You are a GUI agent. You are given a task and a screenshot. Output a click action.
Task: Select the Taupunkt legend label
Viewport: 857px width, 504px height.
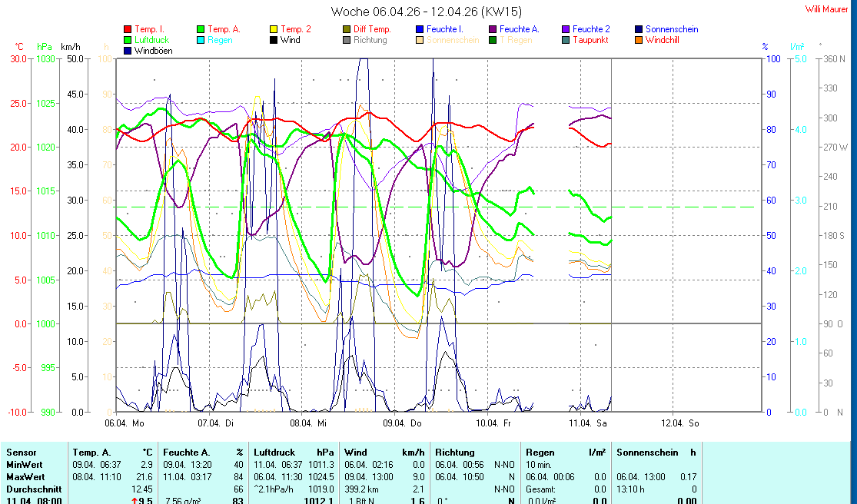592,40
